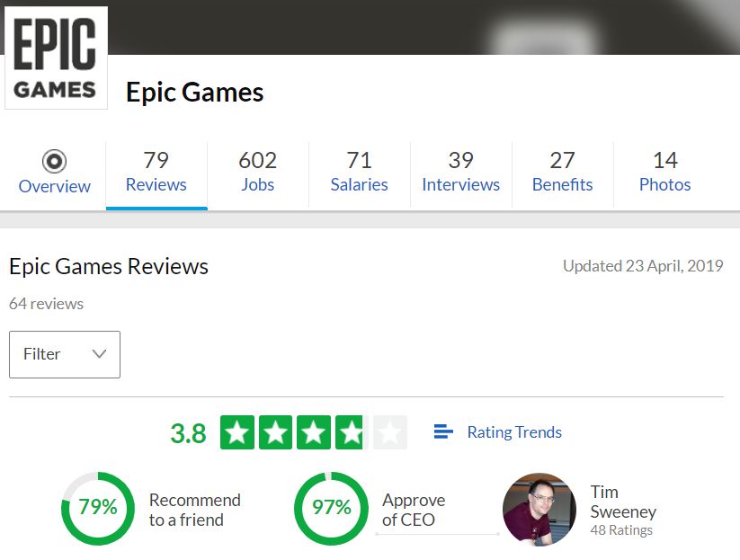
Task: Click the Updated 23 April, 2019 text
Action: [643, 266]
